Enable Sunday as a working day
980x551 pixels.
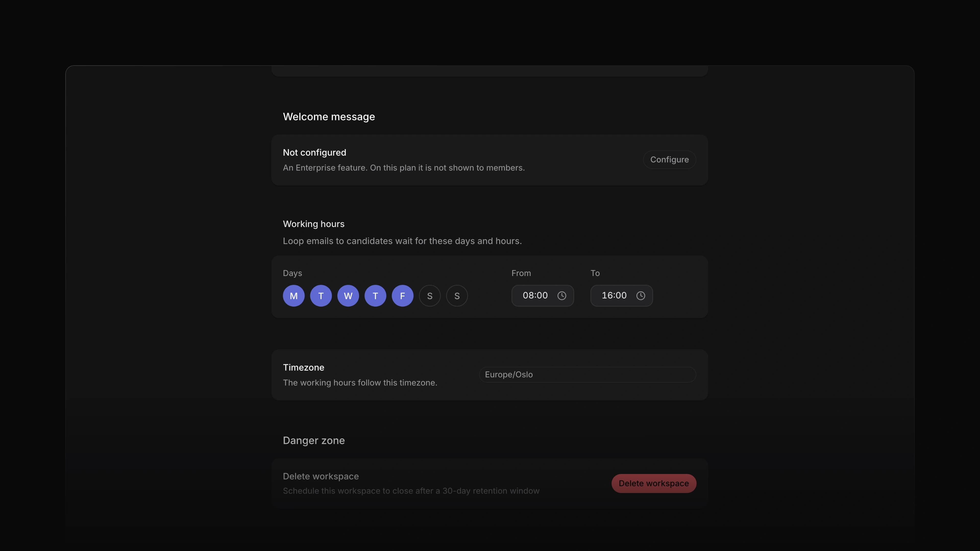pyautogui.click(x=457, y=295)
